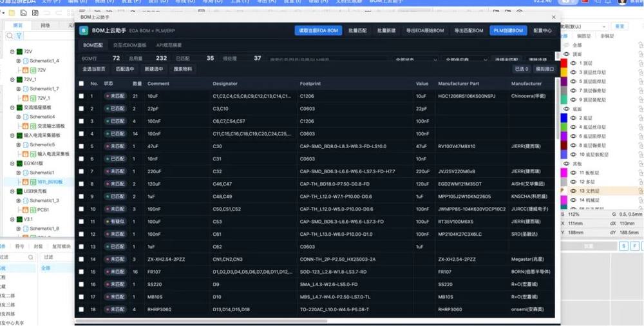The height and width of the screenshot is (326, 644).
Task: Collapse the V3.1 tree node
Action: tap(12, 219)
